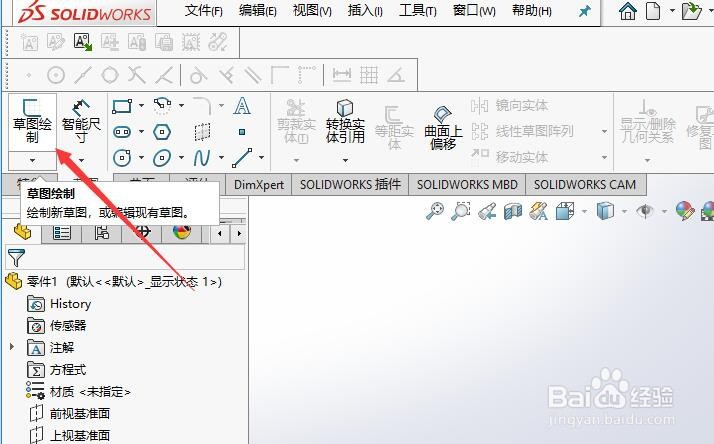Screen dimensions: 714x444
Task: Open circle tool type dropdown arrow
Action: (x=141, y=158)
